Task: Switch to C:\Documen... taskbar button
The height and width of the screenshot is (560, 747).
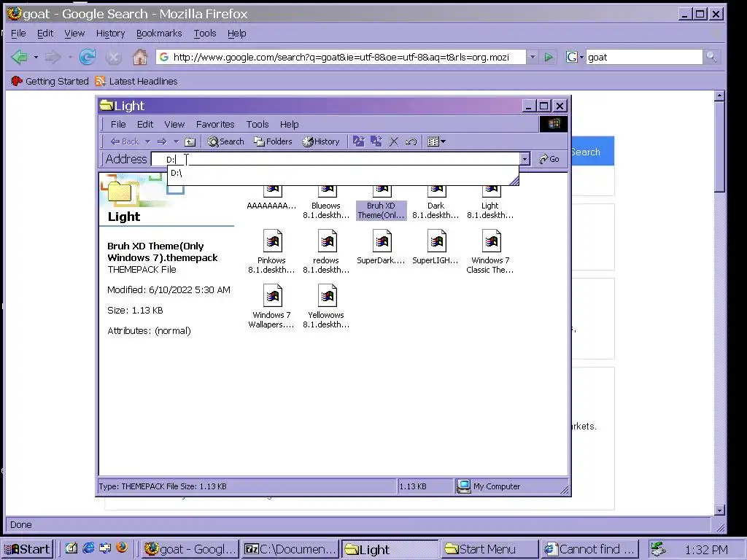Action: 290,549
